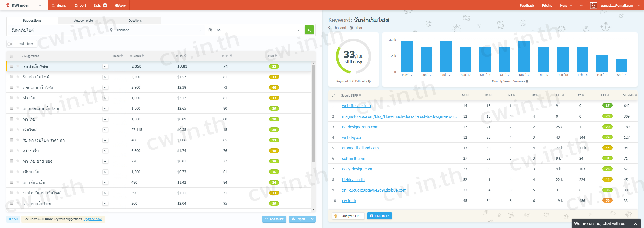Click the help icon next to Keyword SEO Difficulty

(369, 81)
